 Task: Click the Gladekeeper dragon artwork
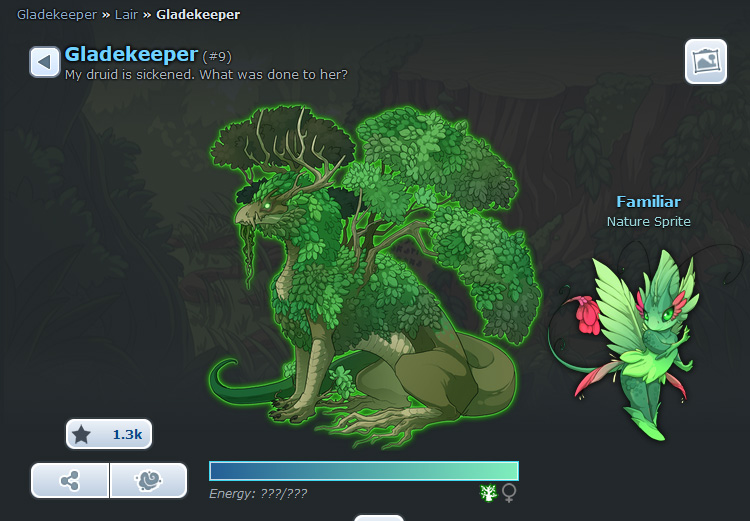coord(375,277)
